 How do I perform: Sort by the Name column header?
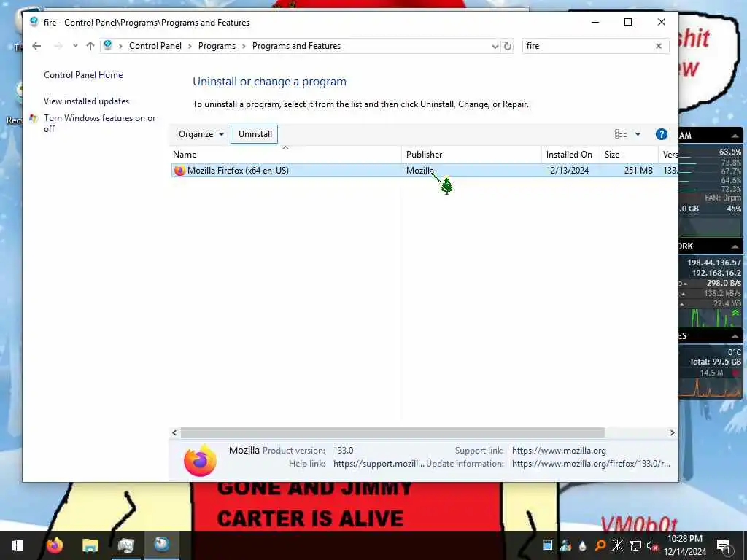285,155
